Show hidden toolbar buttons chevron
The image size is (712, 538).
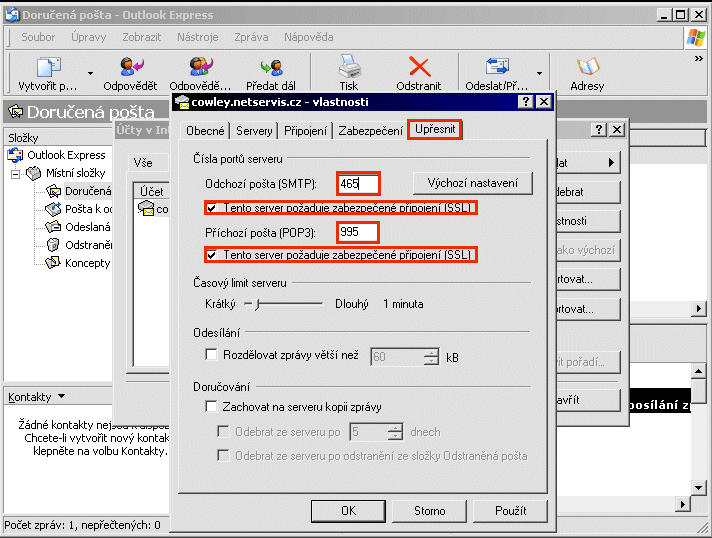point(698,58)
